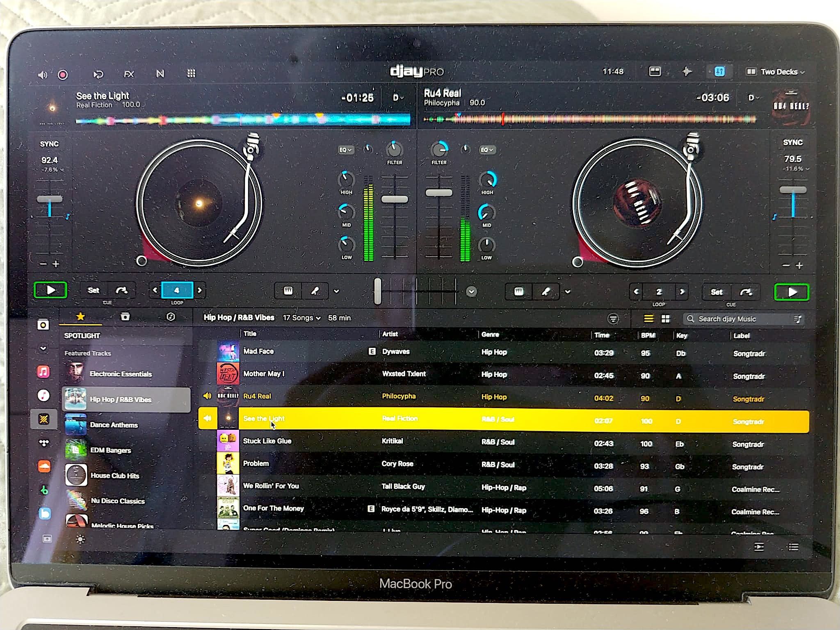Open the automix icon in top toolbar
The height and width of the screenshot is (630, 840).
tap(98, 74)
